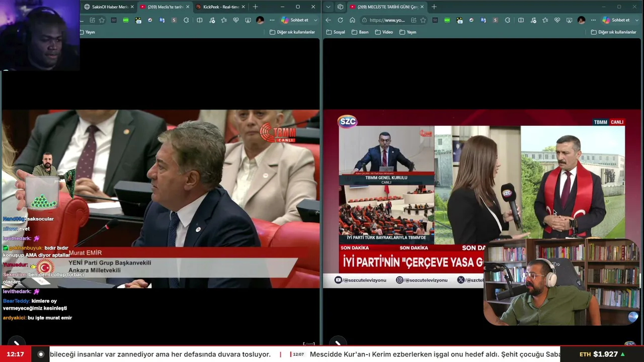Expand tab actions menu in right window
Screen dimensions: 644x362
pos(328,7)
